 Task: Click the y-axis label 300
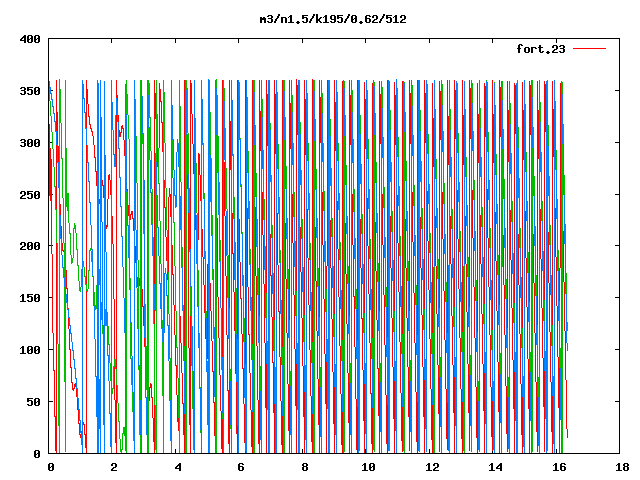pyautogui.click(x=30, y=143)
